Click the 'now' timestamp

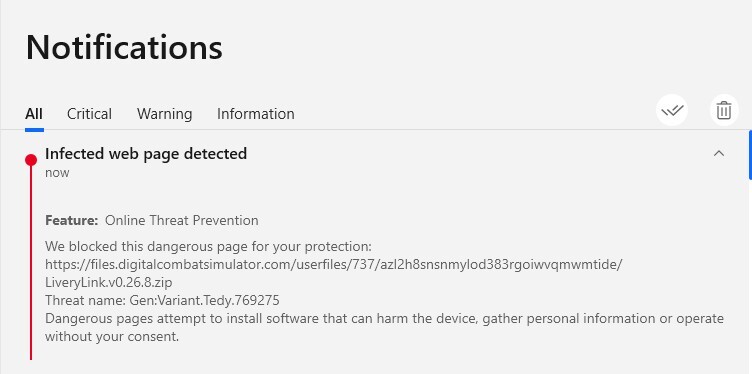pos(57,173)
